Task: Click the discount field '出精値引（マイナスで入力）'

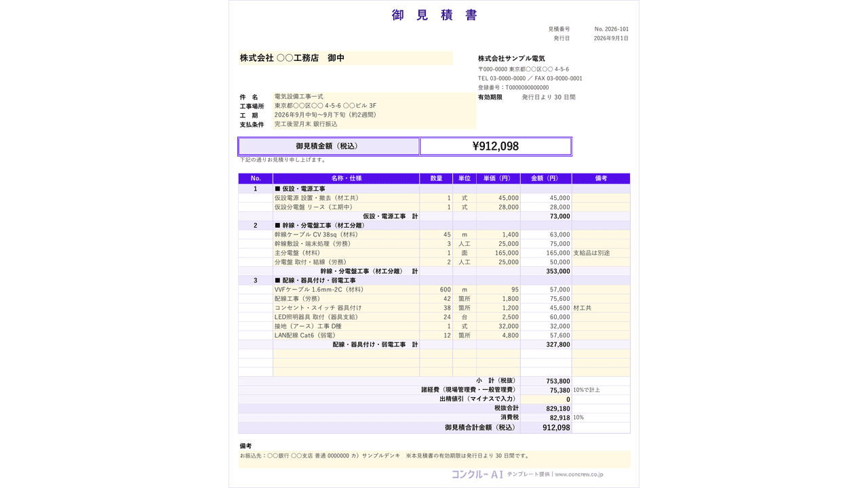Action: pos(546,399)
